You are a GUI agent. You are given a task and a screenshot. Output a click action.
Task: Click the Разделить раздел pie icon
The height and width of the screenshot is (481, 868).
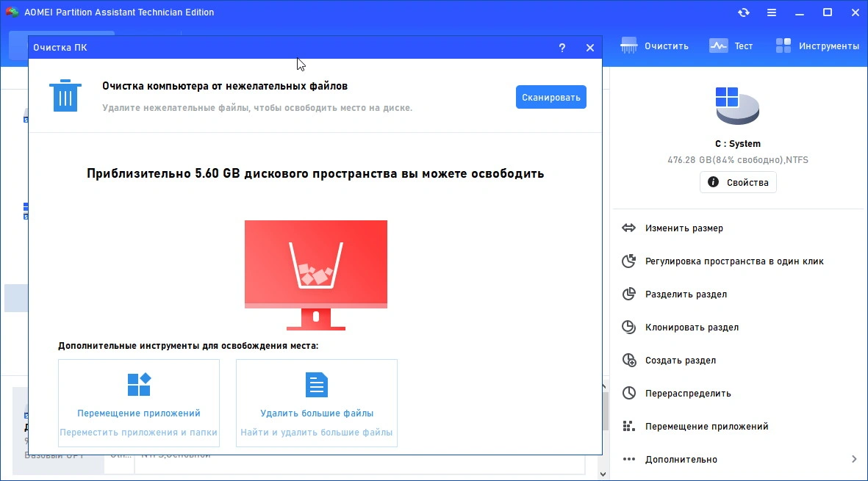[x=629, y=294]
